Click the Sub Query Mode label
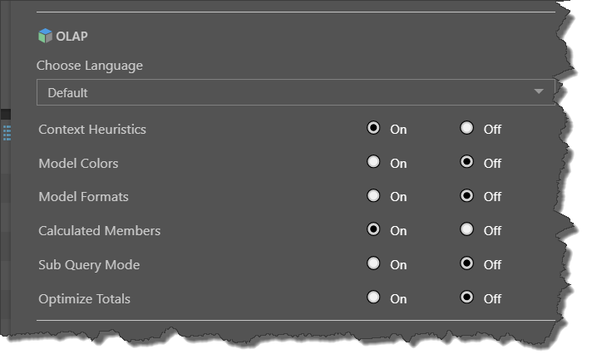This screenshot has width=592, height=364. click(x=89, y=265)
